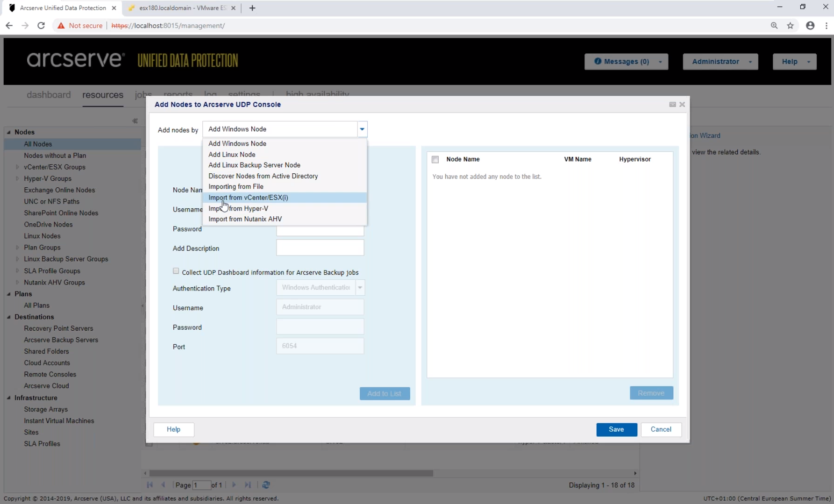
Task: Select Add Linux Node option
Action: tap(285, 155)
